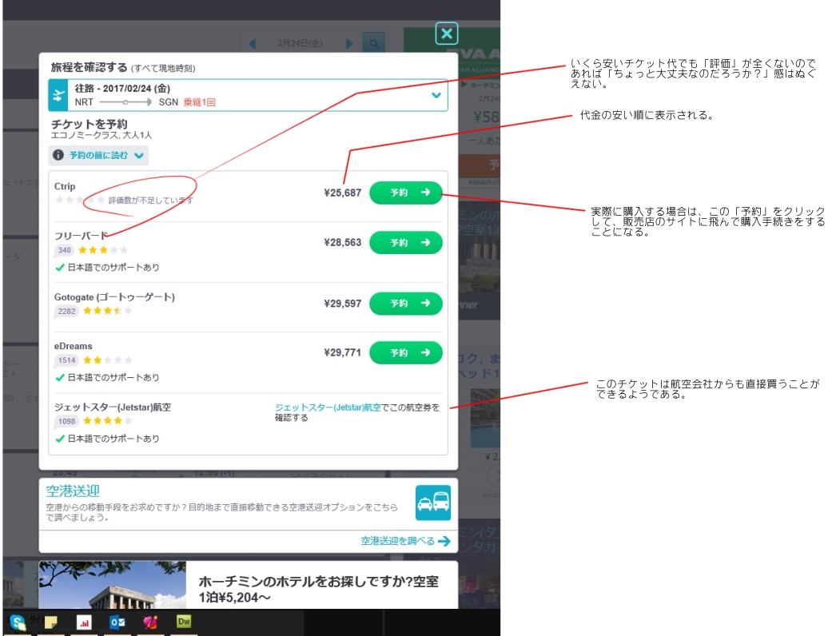This screenshot has width=840, height=636.
Task: Open the ジェットスター(Jetstar)航空 airline link
Action: click(327, 407)
